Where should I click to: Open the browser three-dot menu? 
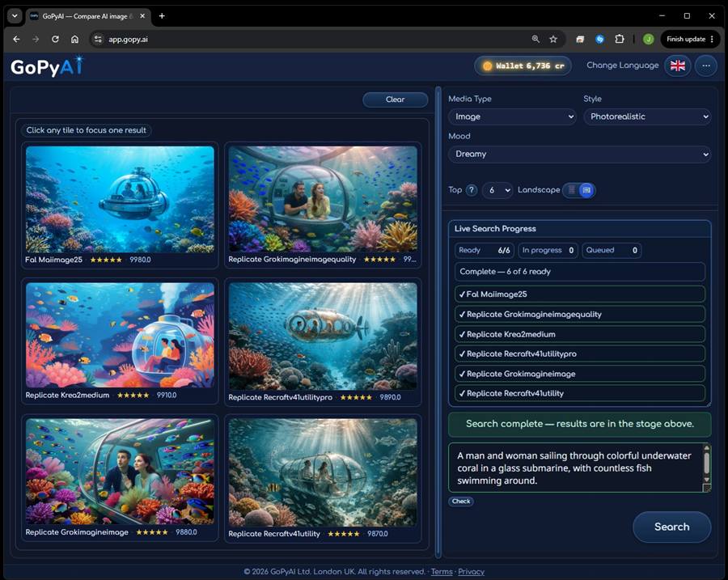pyautogui.click(x=712, y=40)
